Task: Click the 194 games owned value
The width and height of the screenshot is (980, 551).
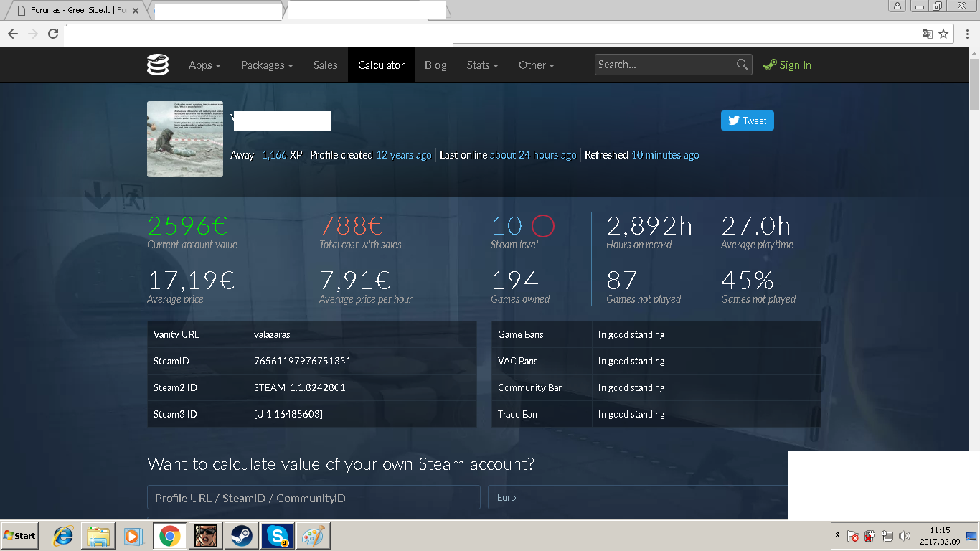Action: [x=514, y=280]
